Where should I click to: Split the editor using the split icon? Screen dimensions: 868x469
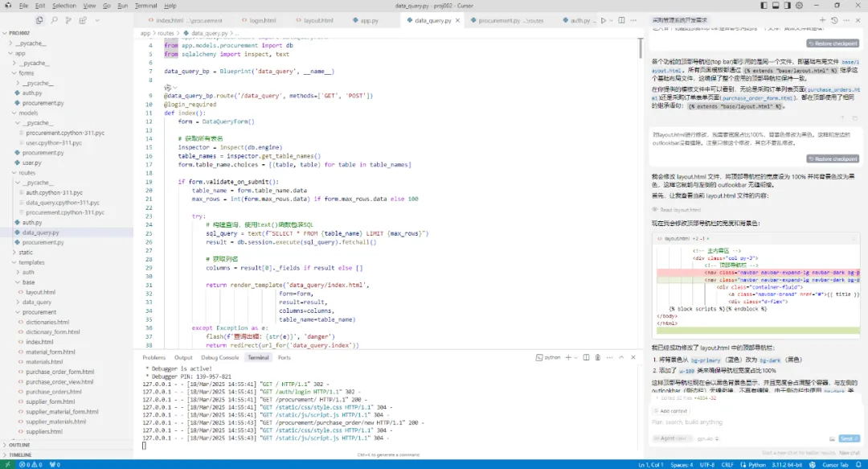click(621, 20)
